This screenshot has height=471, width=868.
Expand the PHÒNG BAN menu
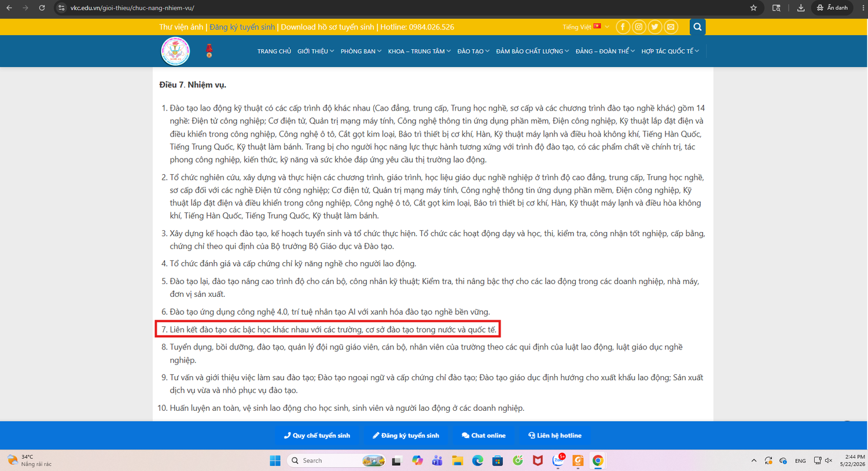(361, 51)
